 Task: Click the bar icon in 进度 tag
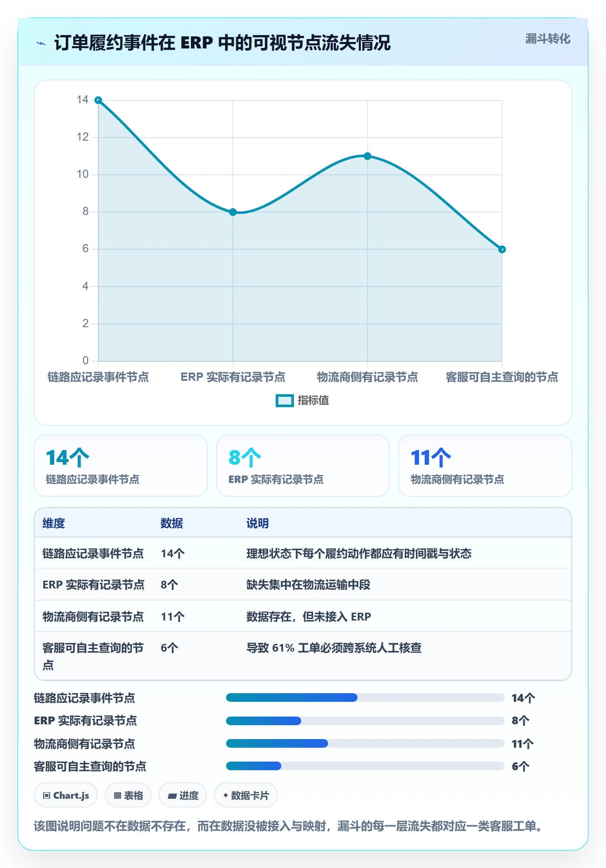tap(172, 796)
